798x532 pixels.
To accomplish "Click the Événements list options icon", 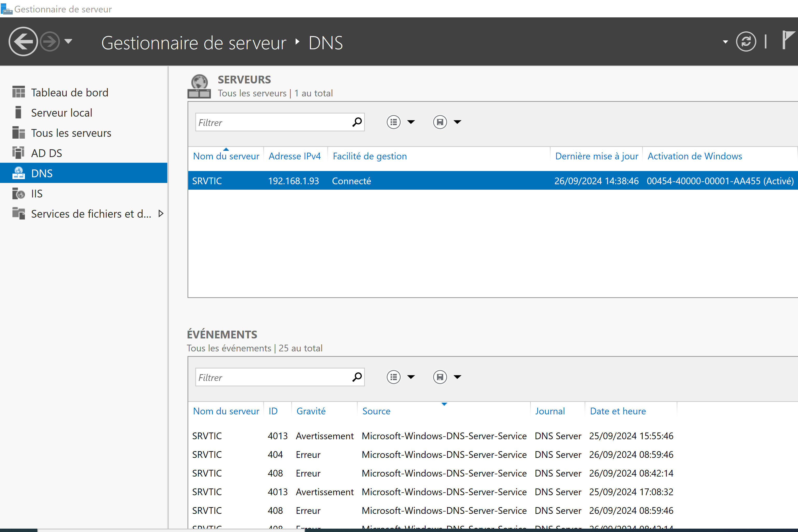I will click(x=394, y=377).
